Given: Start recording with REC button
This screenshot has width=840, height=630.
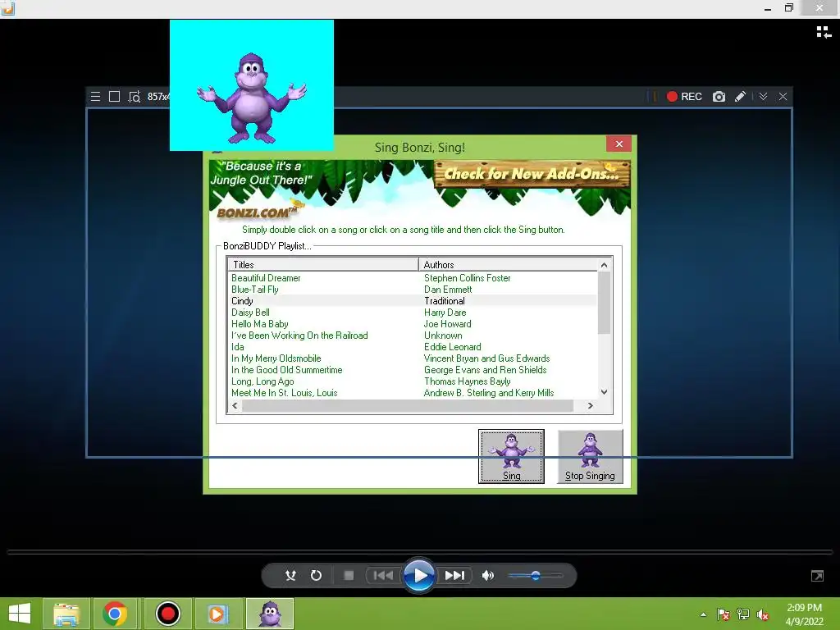Looking at the screenshot, I should tap(684, 97).
